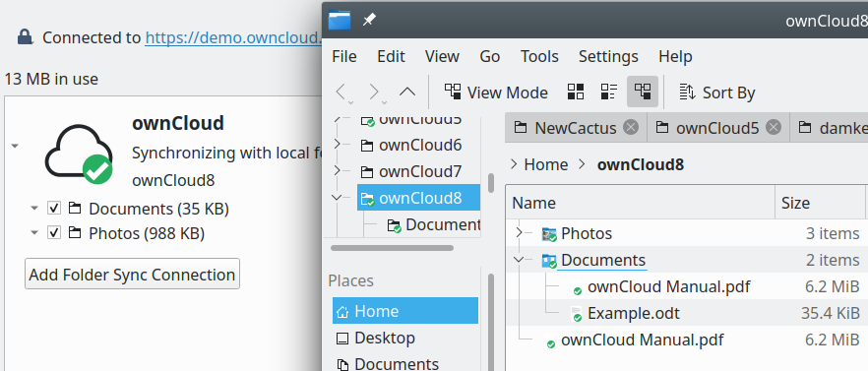Image resolution: width=868 pixels, height=371 pixels.
Task: Select ownCloud8 folder in tree
Action: tap(418, 198)
